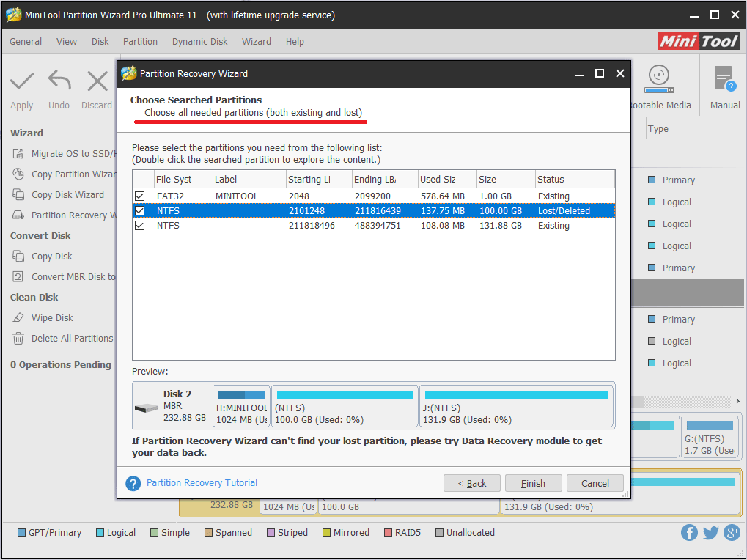The height and width of the screenshot is (560, 747).
Task: Click the 211818496 starting LBA cell
Action: point(312,225)
